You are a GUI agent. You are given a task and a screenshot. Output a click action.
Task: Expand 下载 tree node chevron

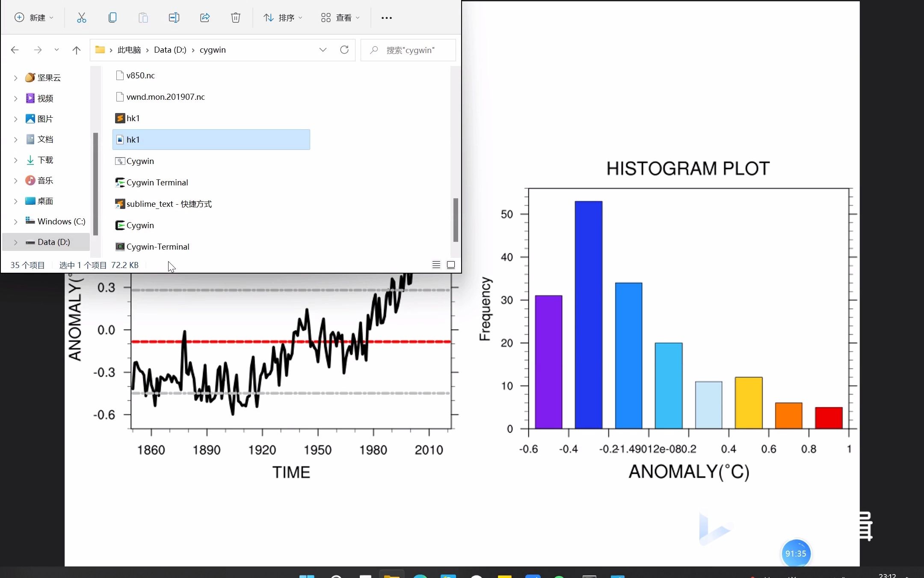click(x=15, y=160)
